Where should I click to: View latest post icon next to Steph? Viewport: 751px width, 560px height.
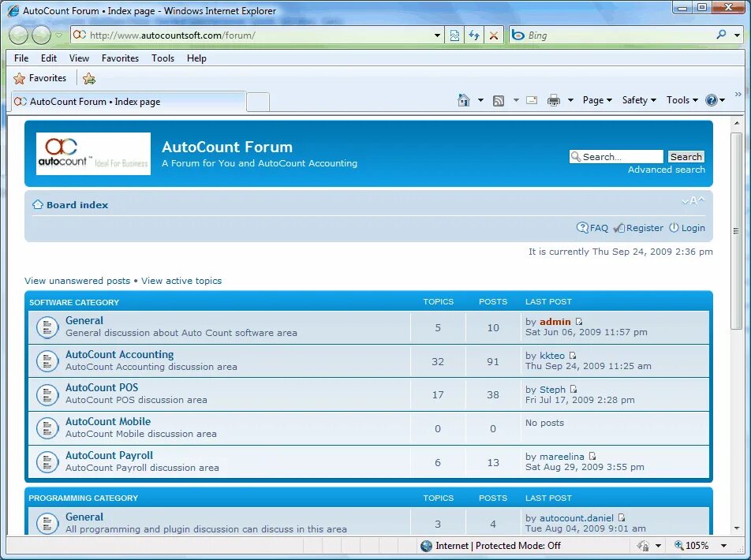click(574, 390)
